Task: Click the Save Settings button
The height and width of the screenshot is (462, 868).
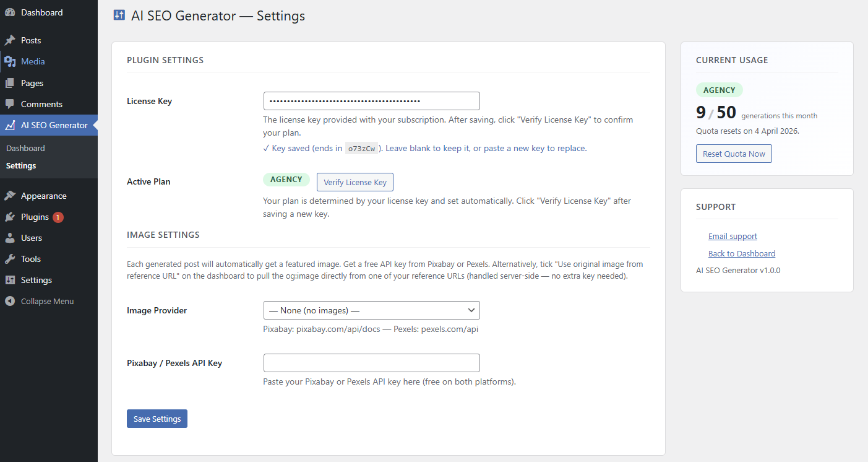Action: coord(157,418)
